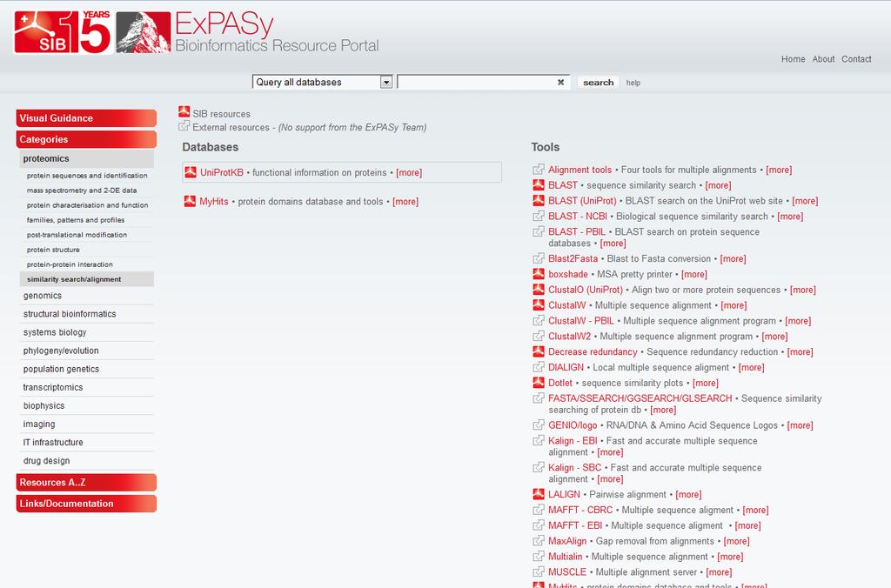Click the external icon beside GENIO/logo
The width and height of the screenshot is (891, 588).
point(538,424)
